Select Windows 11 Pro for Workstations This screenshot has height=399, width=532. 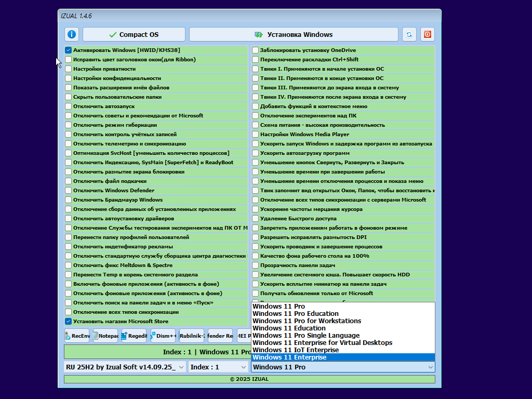[x=343, y=321]
